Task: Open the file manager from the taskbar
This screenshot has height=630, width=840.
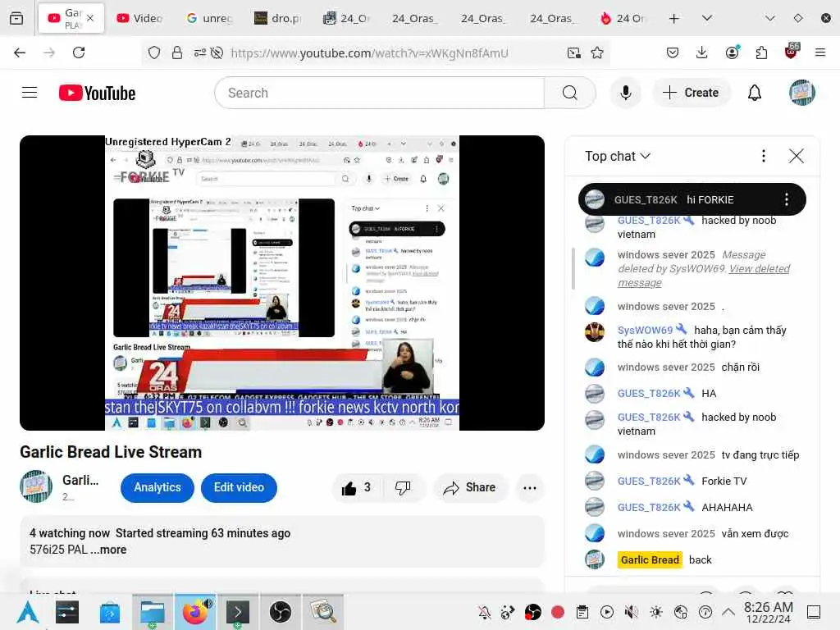Action: tap(152, 612)
